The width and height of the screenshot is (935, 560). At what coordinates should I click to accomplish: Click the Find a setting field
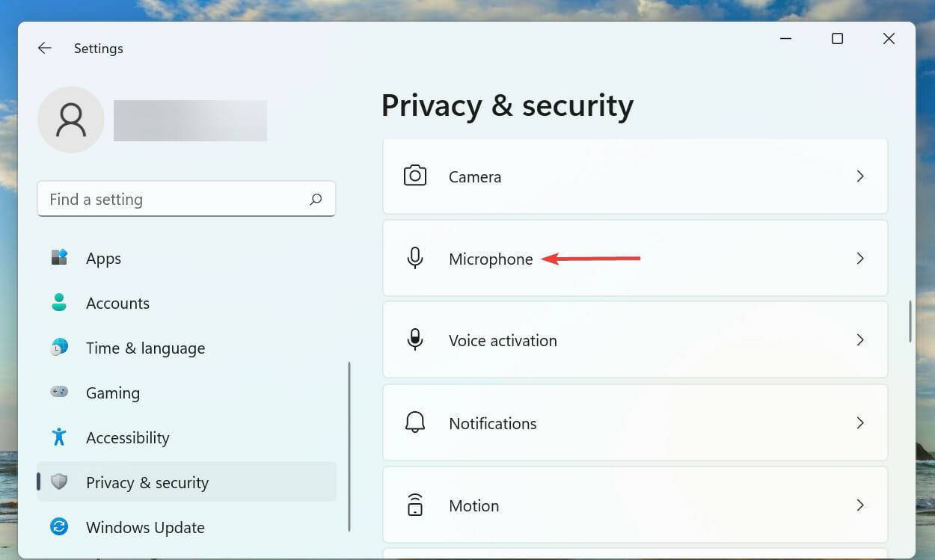pyautogui.click(x=172, y=200)
